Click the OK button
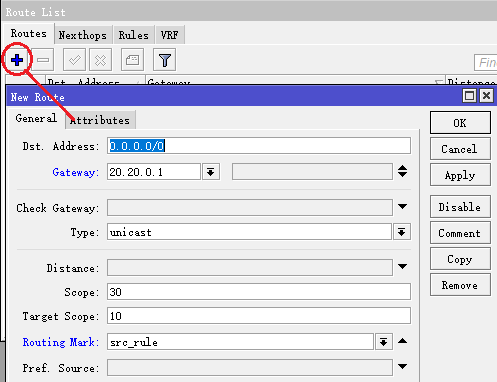The width and height of the screenshot is (497, 382). 460,123
